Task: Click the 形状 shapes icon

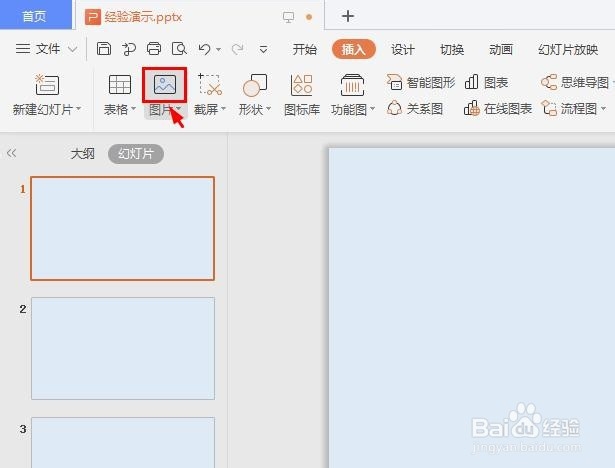Action: coord(255,85)
